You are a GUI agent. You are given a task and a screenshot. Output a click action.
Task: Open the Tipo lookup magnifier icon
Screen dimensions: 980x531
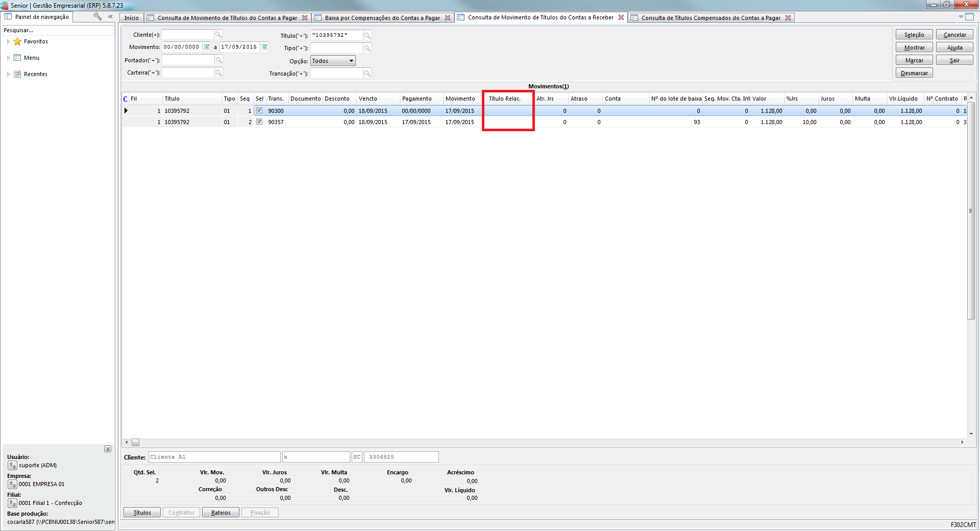click(x=367, y=48)
